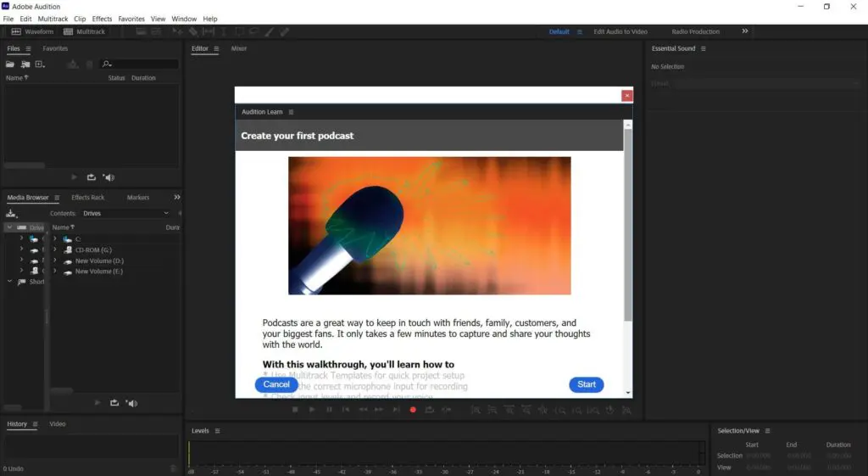Viewport: 868px width, 476px height.
Task: Click the Start button in tutorial
Action: pos(587,384)
